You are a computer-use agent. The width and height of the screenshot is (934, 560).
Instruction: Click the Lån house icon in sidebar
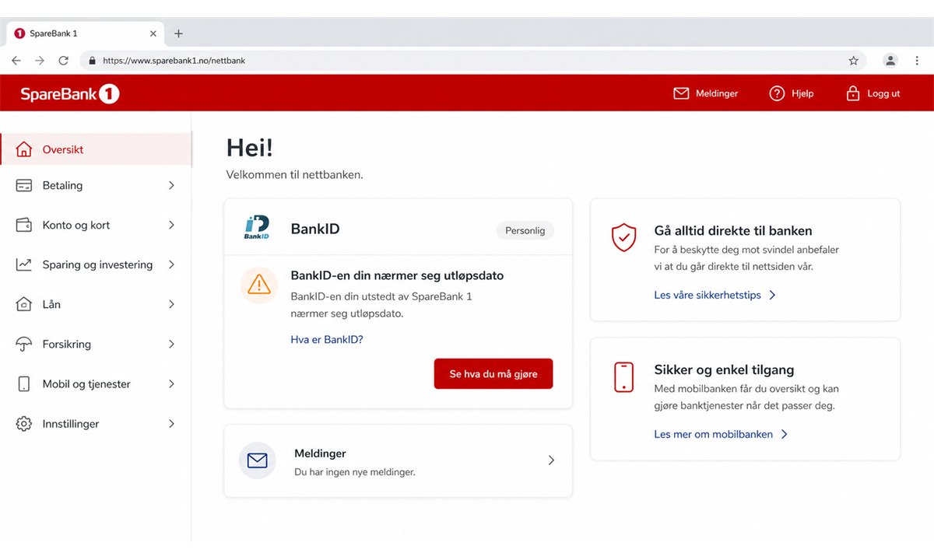point(24,304)
